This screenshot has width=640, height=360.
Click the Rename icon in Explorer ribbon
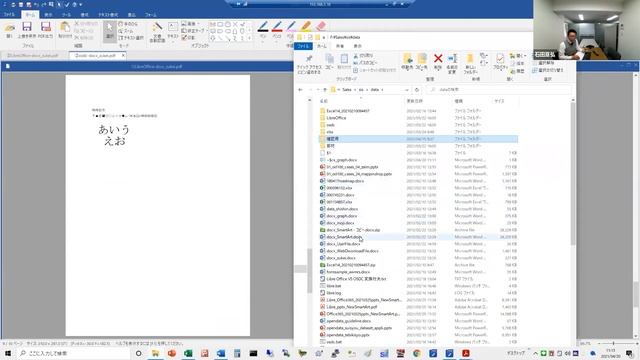pyautogui.click(x=452, y=59)
